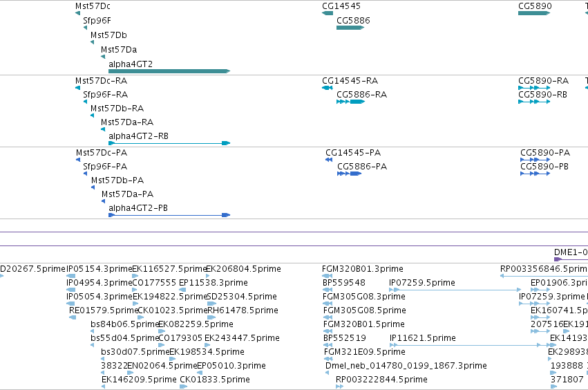This screenshot has height=390, width=588.
Task: Select protein label CG5886-PA
Action: click(362, 167)
